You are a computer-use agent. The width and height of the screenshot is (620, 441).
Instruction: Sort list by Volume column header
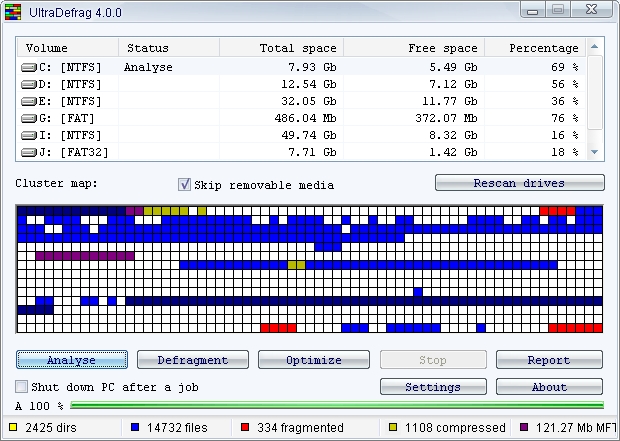click(x=67, y=48)
